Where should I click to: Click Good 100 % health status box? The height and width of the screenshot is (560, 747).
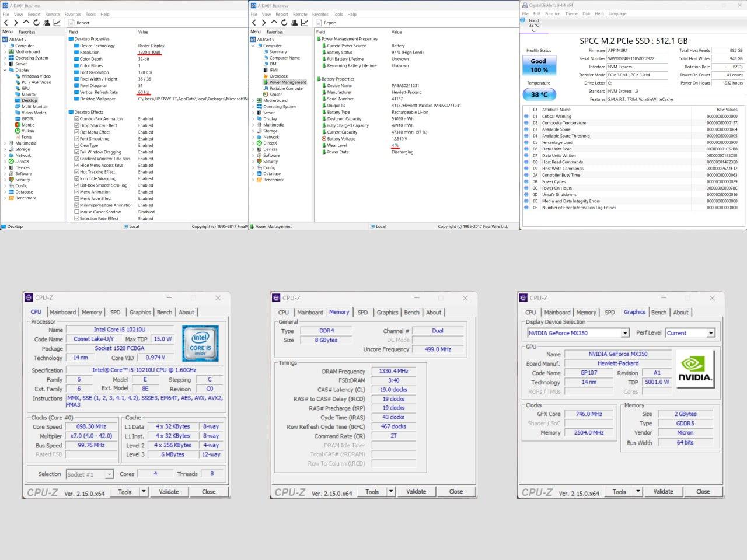click(x=539, y=65)
